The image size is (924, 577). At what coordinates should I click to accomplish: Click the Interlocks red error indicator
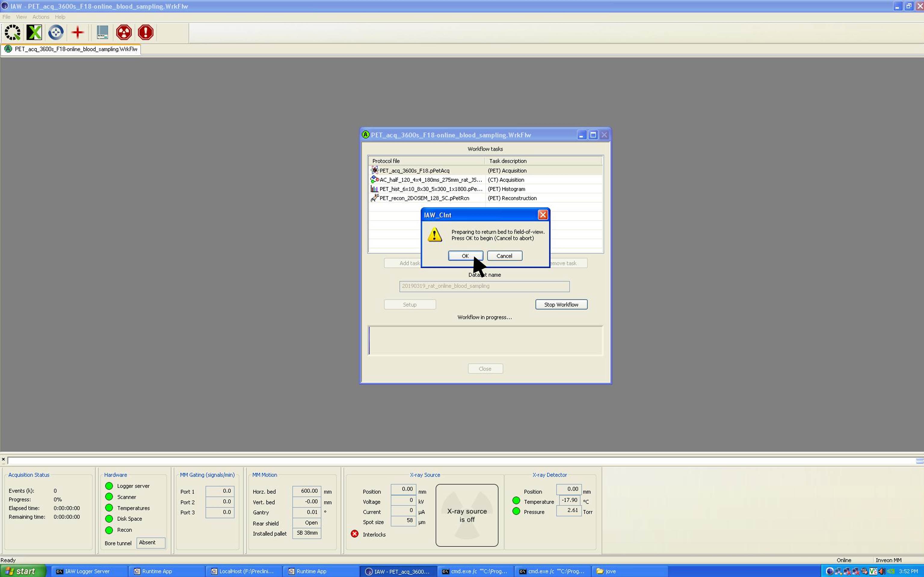(x=355, y=534)
